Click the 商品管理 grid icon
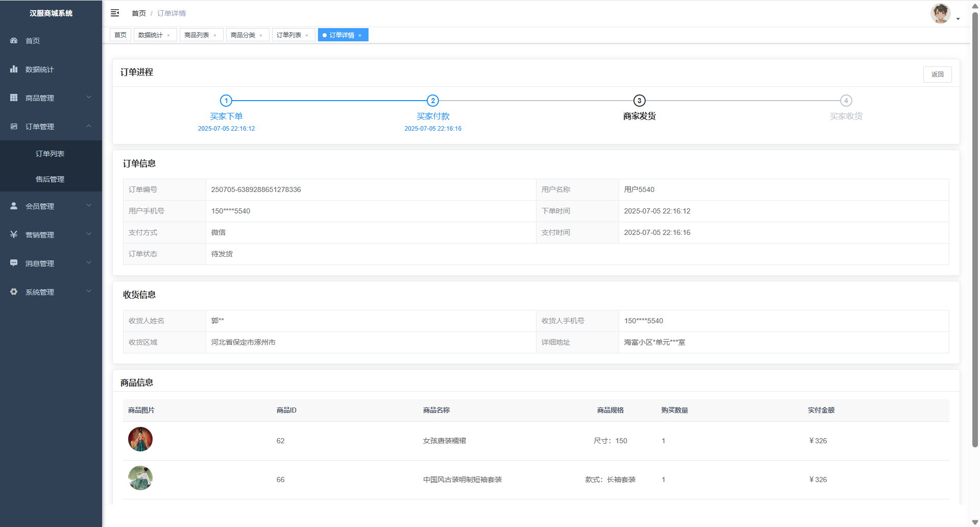980x527 pixels. [x=14, y=98]
